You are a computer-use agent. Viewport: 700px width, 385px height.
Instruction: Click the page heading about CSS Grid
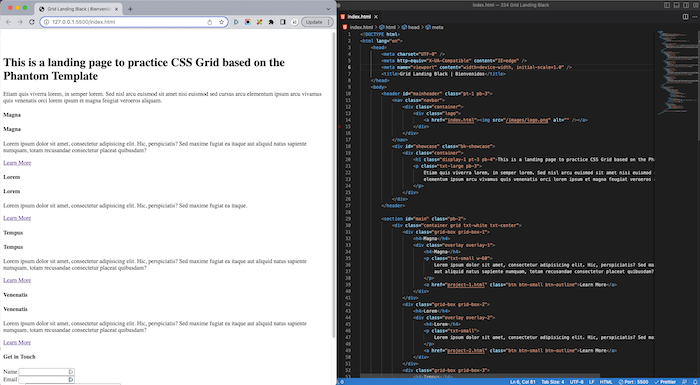144,69
